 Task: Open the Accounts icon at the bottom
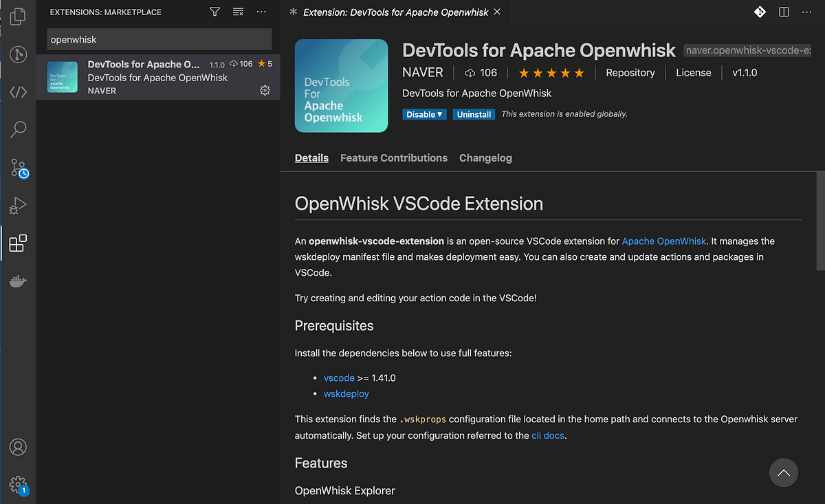[19, 447]
